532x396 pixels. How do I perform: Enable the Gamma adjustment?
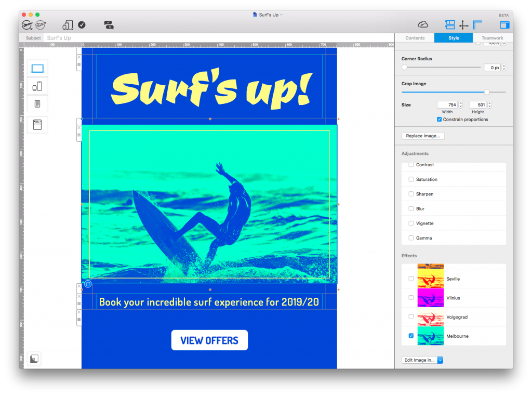[411, 238]
